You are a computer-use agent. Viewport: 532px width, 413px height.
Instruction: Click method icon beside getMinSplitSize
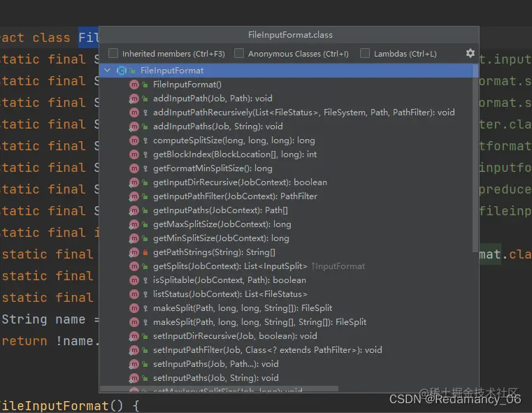coord(134,238)
